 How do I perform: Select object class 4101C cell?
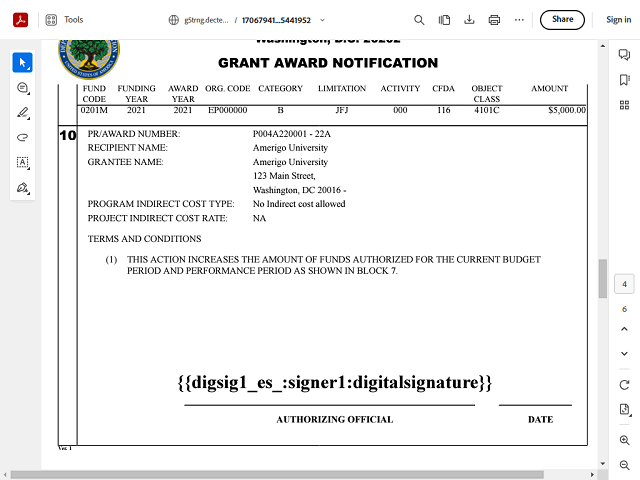[487, 110]
